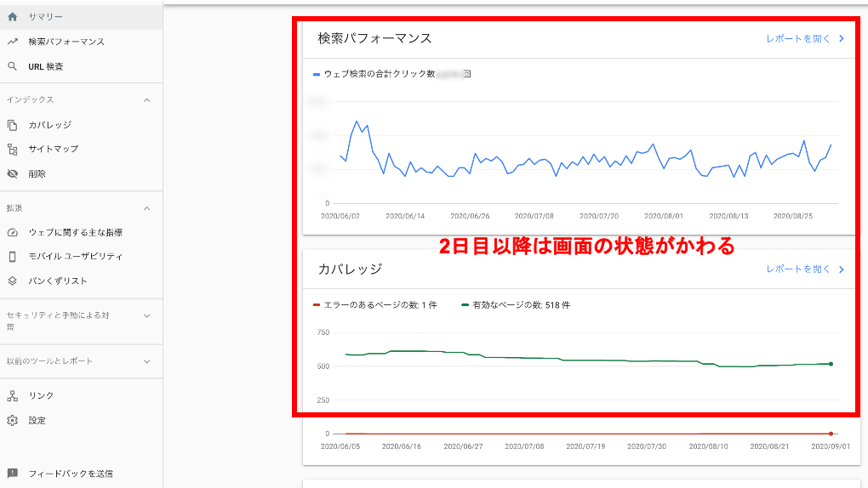This screenshot has height=488, width=868.
Task: Click the 検索パフォーマンス card title
Action: click(374, 39)
